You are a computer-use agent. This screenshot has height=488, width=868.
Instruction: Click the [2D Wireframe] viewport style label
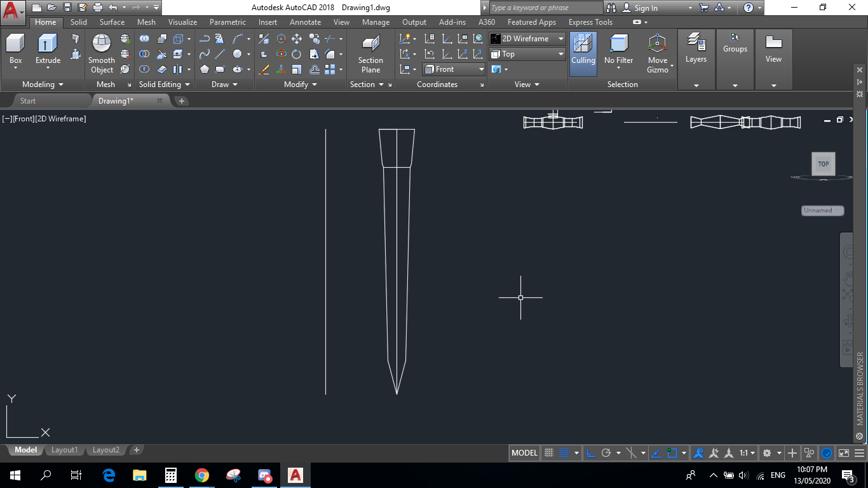60,119
